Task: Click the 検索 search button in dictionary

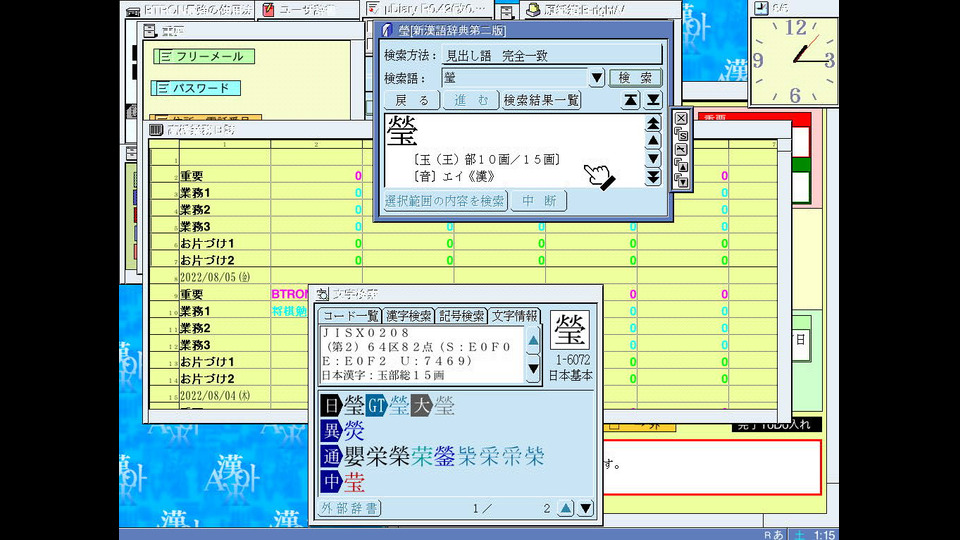Action: point(635,78)
